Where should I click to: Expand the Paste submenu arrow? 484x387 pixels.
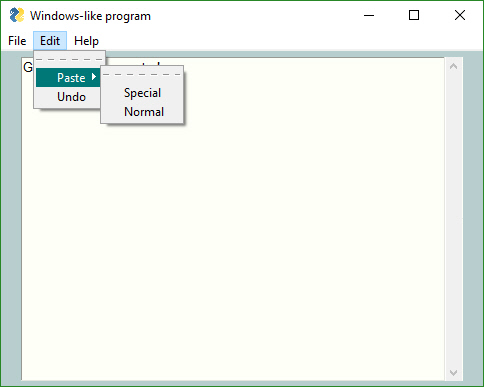tap(94, 77)
